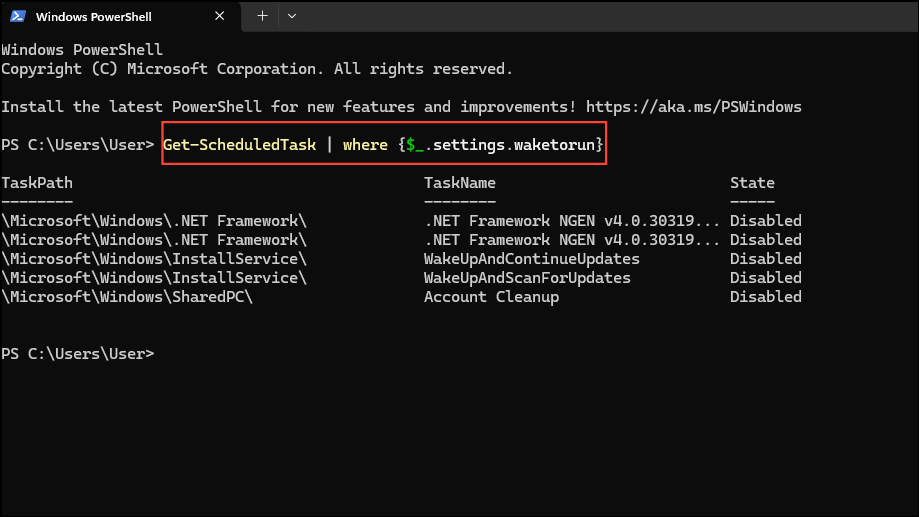Click the Account Cleanup task name

pos(491,297)
